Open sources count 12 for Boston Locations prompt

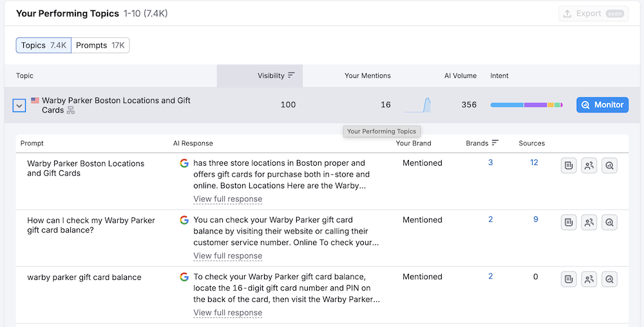coord(534,163)
